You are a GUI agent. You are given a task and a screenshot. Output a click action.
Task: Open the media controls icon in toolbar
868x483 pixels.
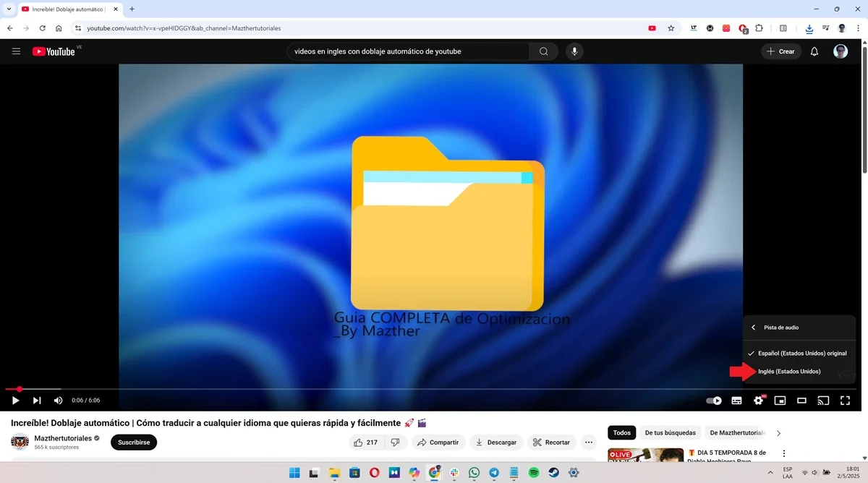(826, 28)
